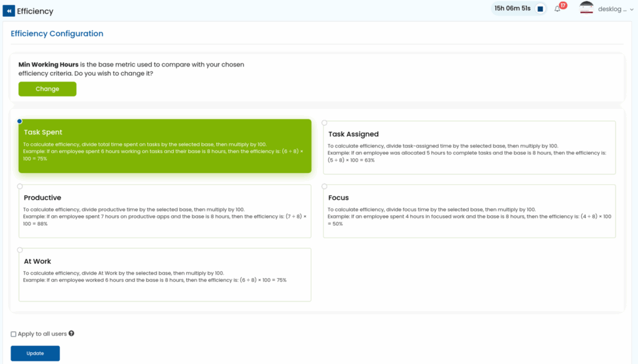Click the Productive card description
Screen dimensions: 638x364
point(163,217)
